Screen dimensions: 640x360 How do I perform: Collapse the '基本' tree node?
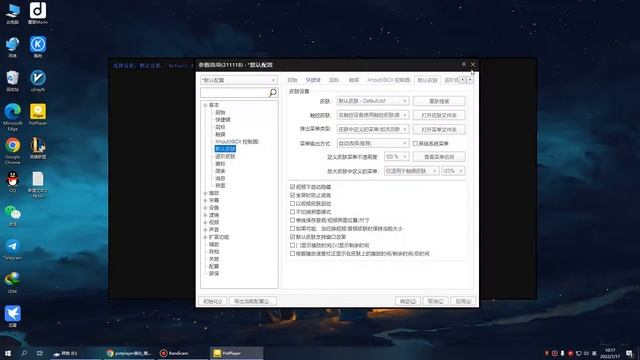(x=205, y=105)
